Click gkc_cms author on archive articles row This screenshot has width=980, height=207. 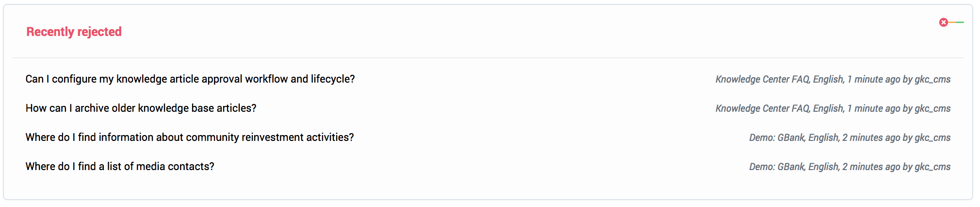pyautogui.click(x=932, y=108)
